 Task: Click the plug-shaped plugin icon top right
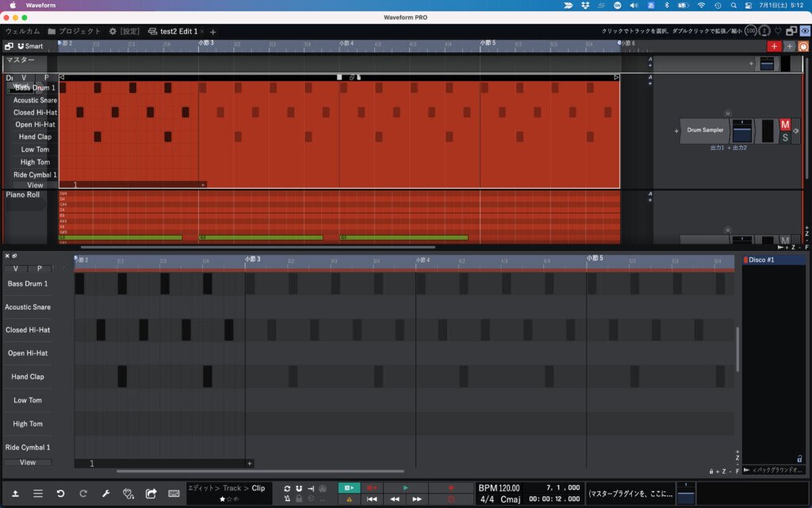point(778,32)
